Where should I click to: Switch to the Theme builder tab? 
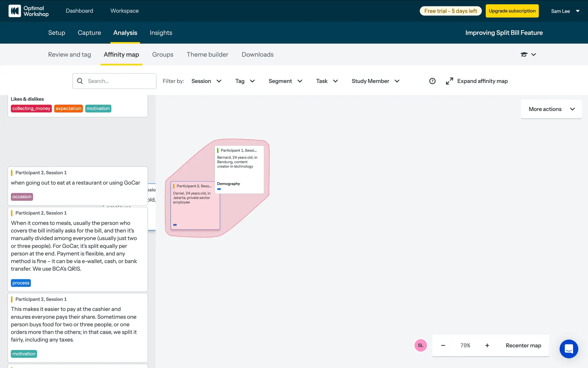click(207, 55)
